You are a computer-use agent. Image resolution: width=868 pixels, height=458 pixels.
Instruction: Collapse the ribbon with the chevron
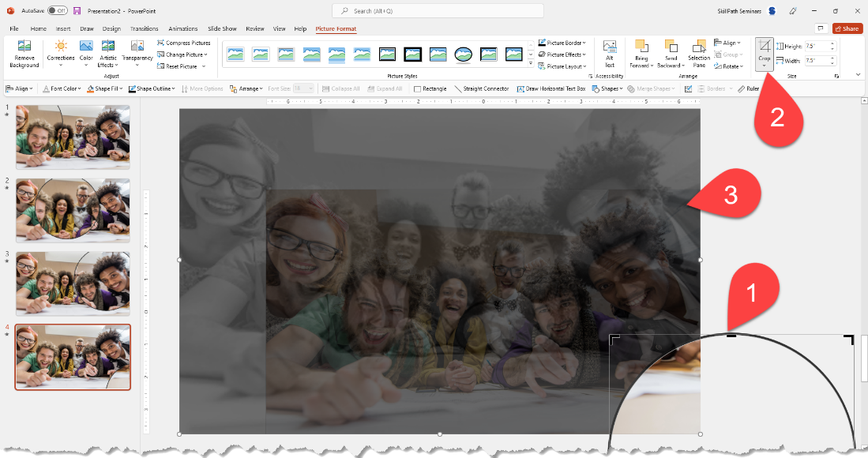point(858,75)
